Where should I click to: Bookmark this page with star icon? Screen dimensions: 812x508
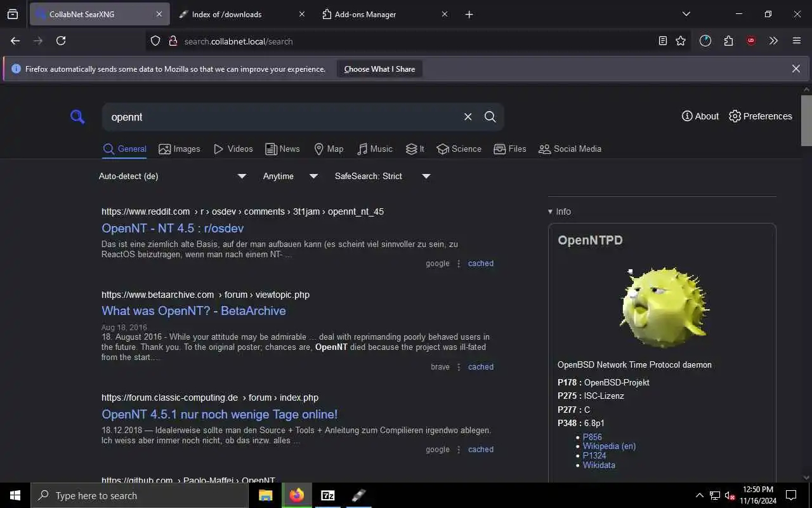681,41
